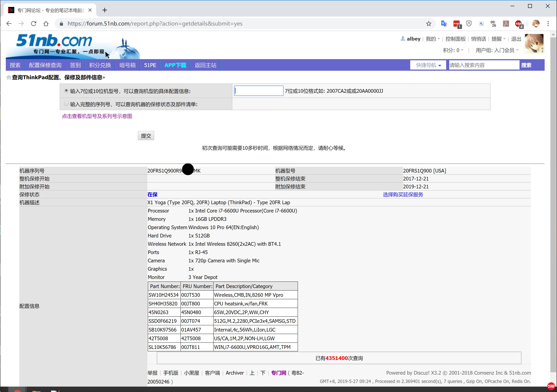Open the Adblock Plus extension
This screenshot has width=557, height=392.
pos(519,24)
